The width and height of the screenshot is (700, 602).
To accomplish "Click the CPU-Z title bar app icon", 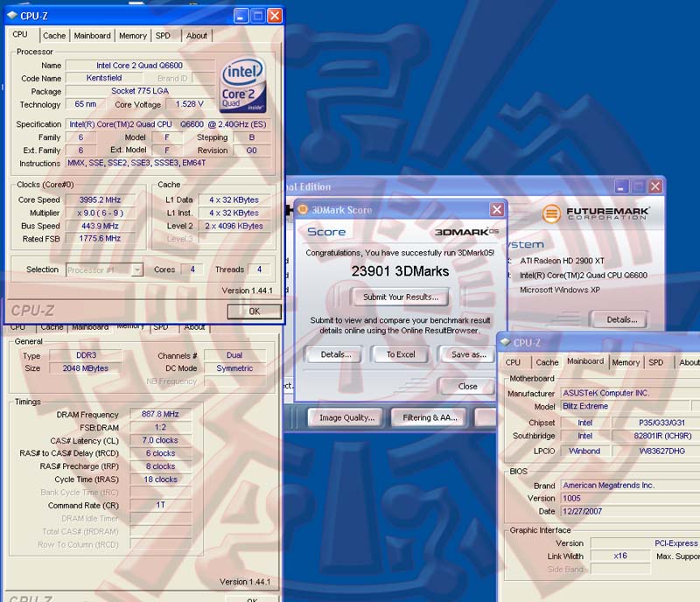I will pos(12,16).
